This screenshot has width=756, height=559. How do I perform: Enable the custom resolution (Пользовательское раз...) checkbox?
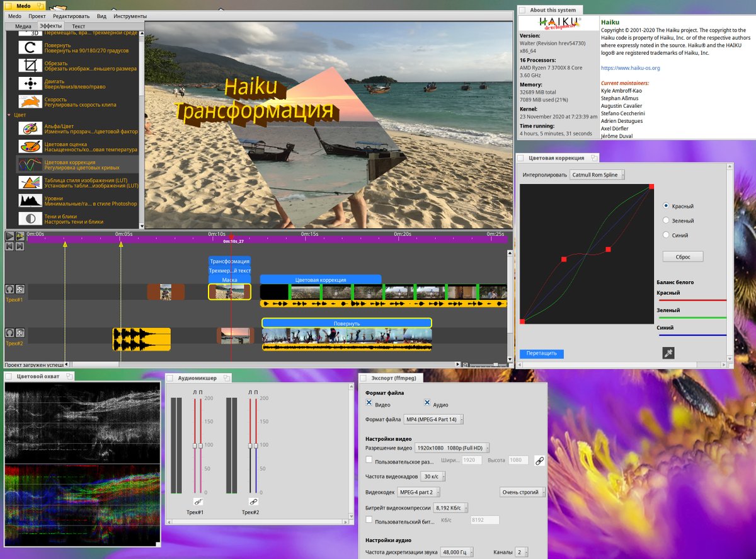369,460
